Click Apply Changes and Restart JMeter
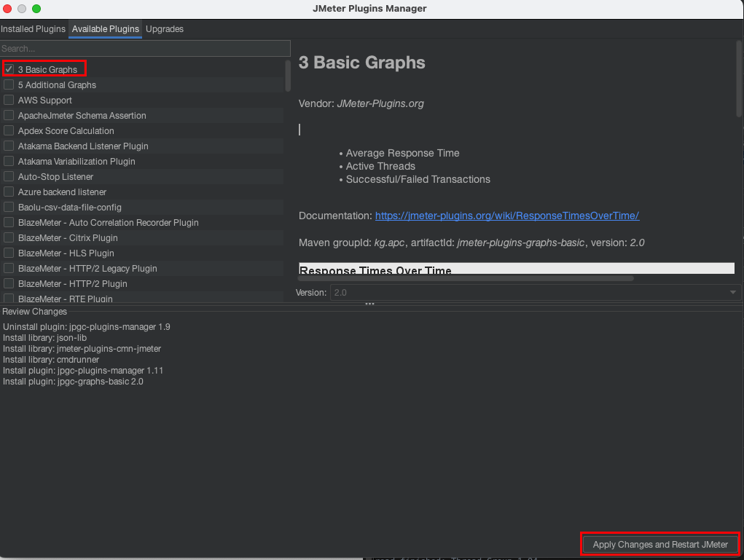744x560 pixels. tap(660, 545)
